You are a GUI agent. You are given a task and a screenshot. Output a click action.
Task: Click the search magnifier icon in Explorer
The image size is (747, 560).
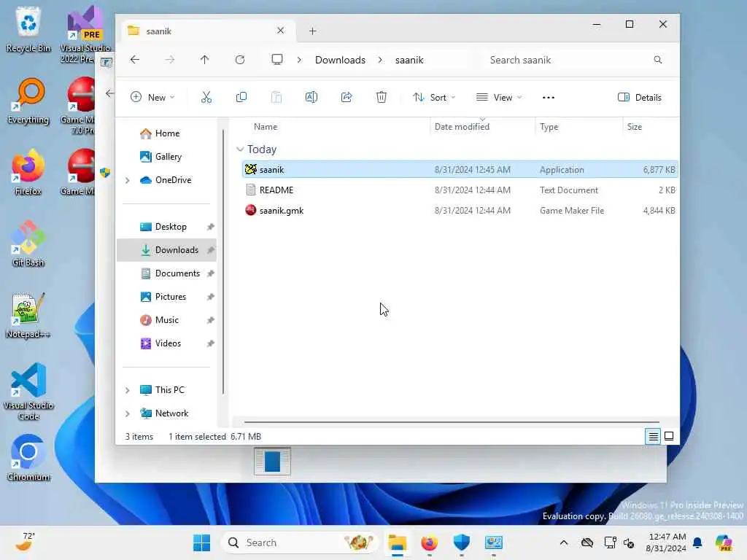(657, 60)
